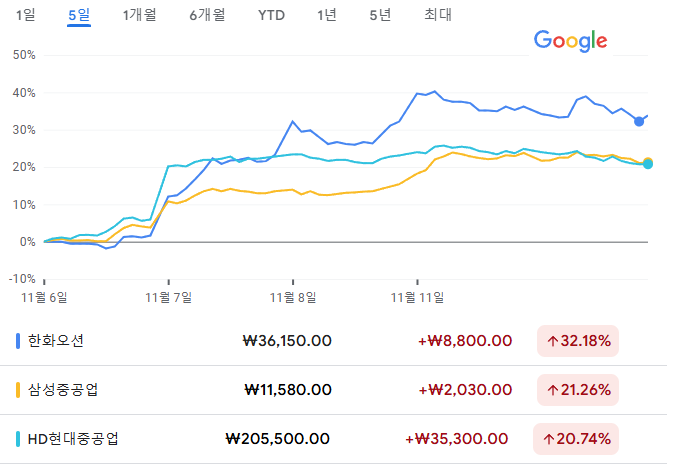The width and height of the screenshot is (676, 470).
Task: Click the 11월 6일 date axis label
Action: (44, 298)
